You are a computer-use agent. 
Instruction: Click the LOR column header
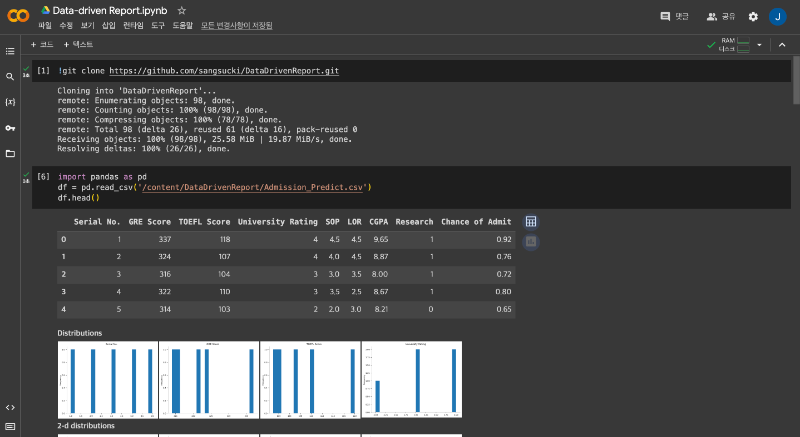[354, 222]
